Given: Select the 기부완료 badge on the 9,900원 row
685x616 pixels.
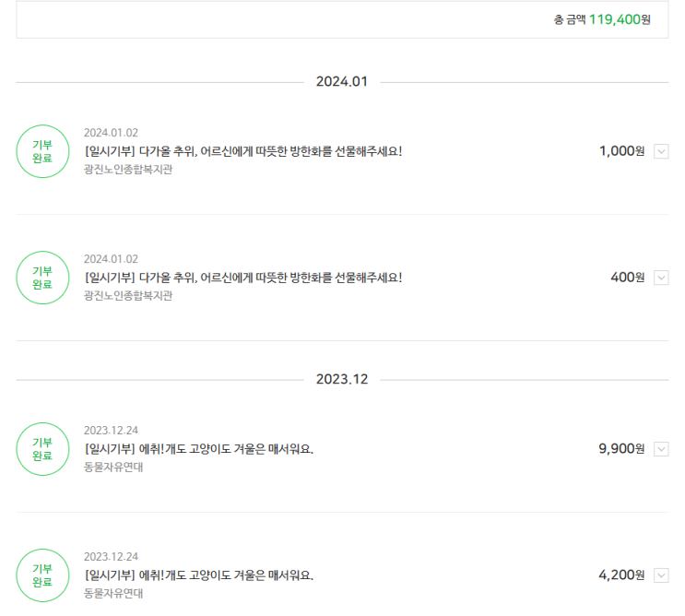Looking at the screenshot, I should click(x=42, y=449).
